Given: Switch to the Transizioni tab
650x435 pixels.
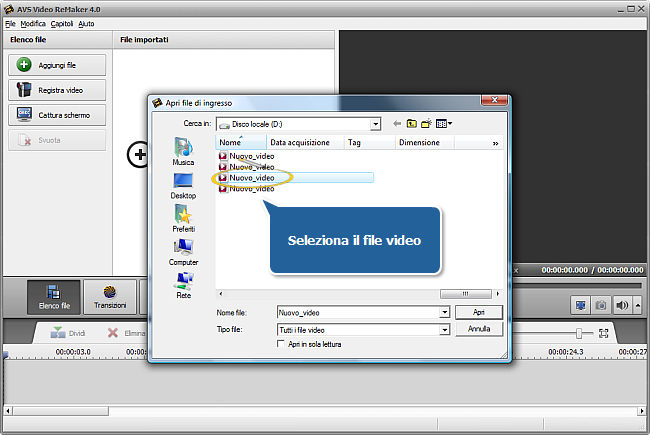Looking at the screenshot, I should click(x=110, y=297).
